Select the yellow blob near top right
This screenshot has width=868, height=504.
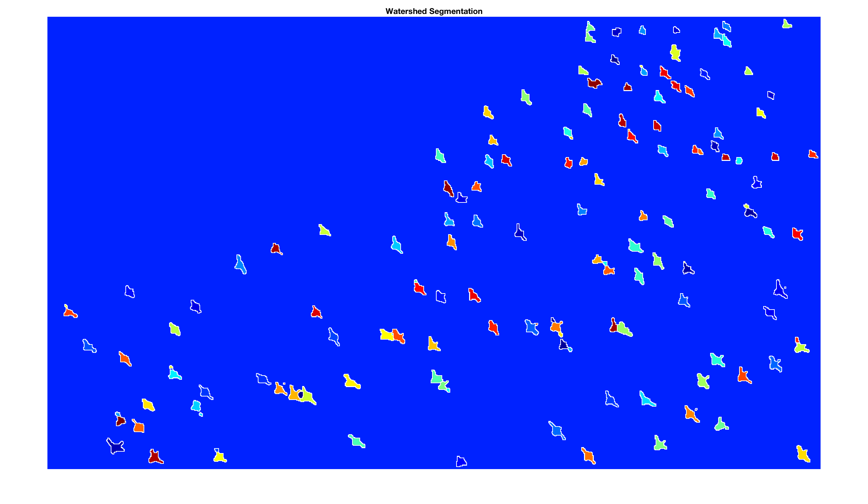point(675,53)
